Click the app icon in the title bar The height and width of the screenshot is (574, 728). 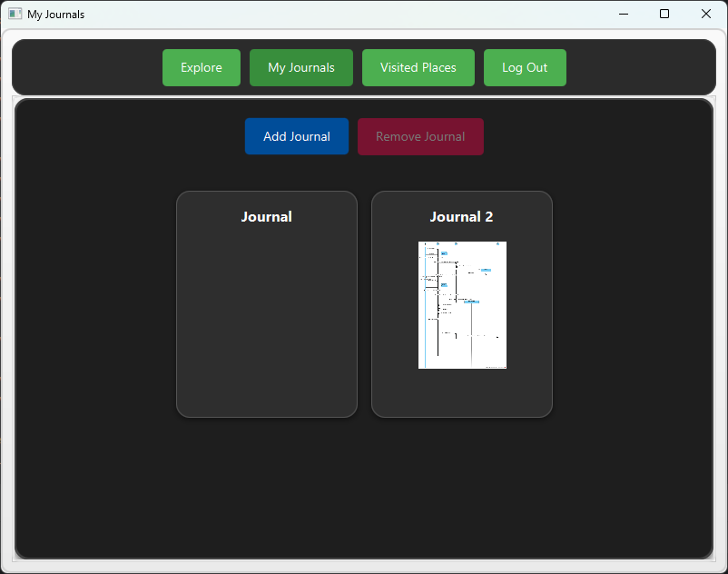coord(15,14)
